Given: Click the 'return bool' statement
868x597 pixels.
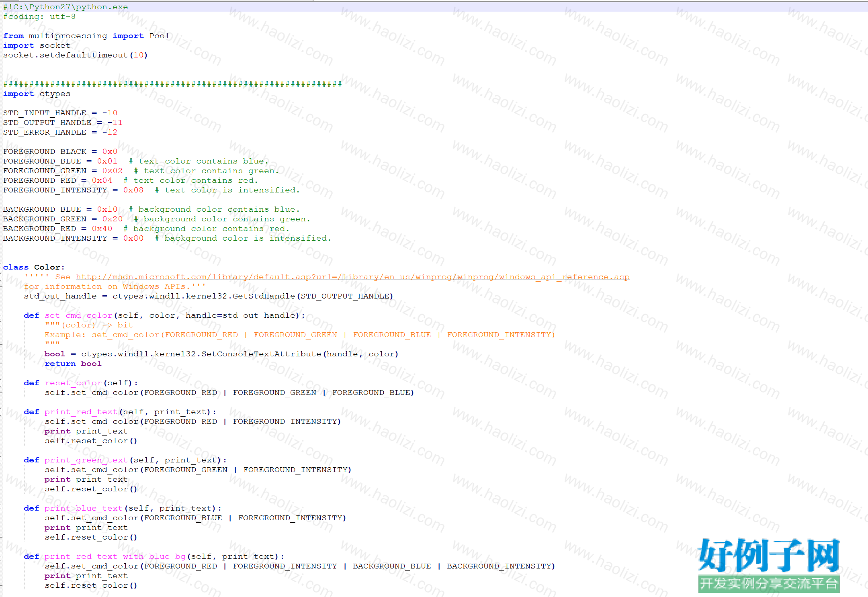Looking at the screenshot, I should 73,364.
